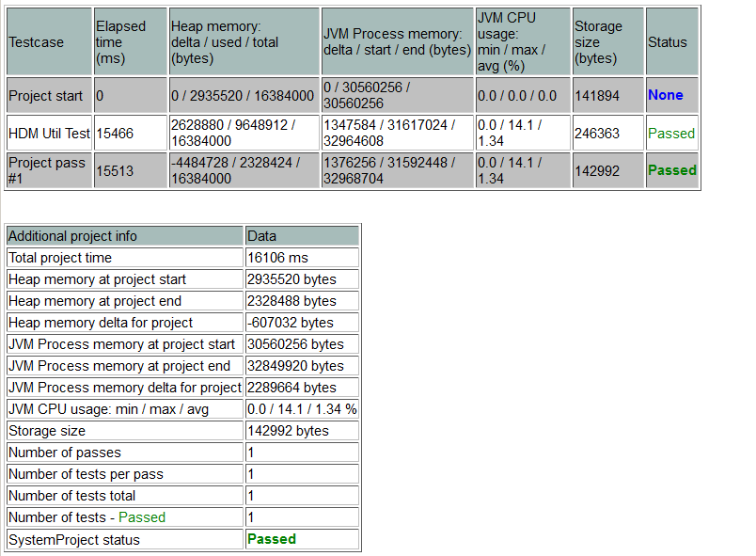Screen dimensions: 756x556
Task: Click the Status column header
Action: click(x=667, y=42)
